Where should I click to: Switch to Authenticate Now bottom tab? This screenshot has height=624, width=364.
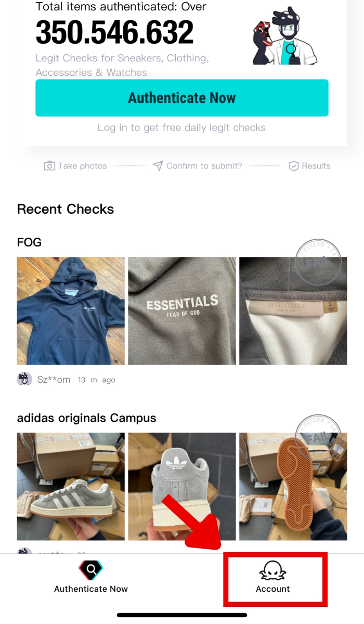[x=91, y=577]
